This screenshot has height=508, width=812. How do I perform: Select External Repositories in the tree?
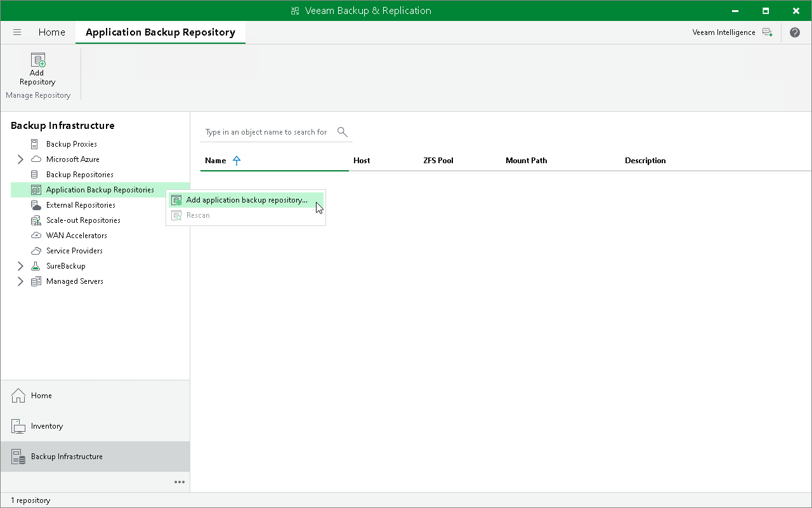[81, 205]
